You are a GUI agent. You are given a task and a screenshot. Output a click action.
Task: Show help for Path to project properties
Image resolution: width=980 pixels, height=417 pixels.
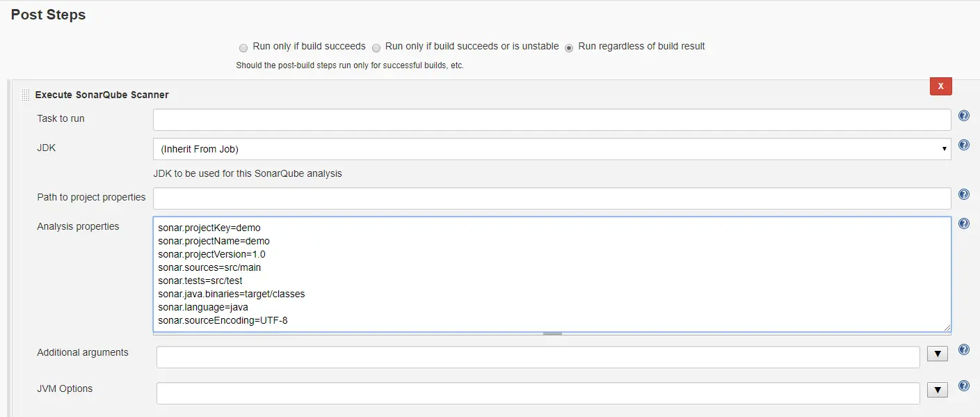tap(964, 194)
